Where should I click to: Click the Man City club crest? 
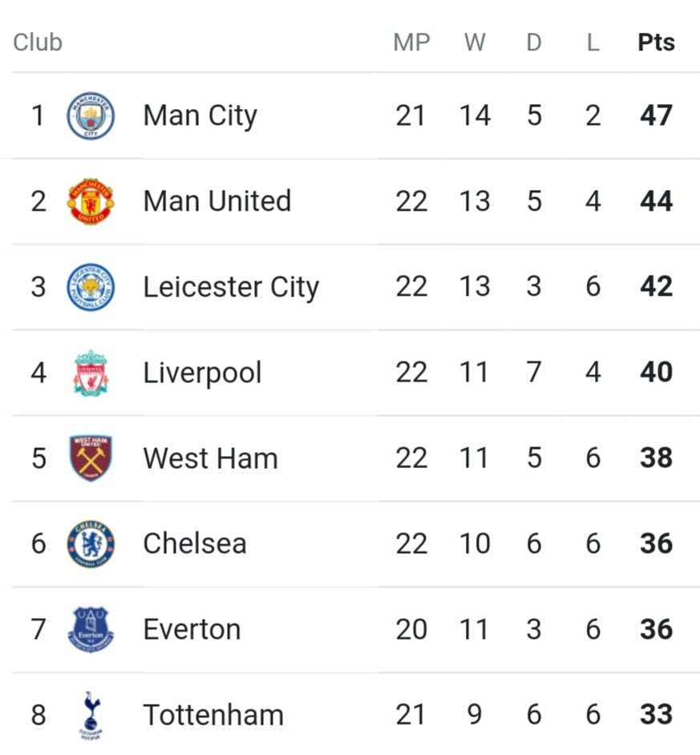(91, 116)
